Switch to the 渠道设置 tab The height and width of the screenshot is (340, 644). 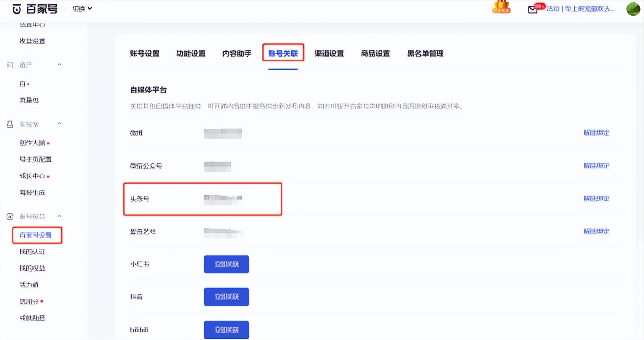coord(329,53)
